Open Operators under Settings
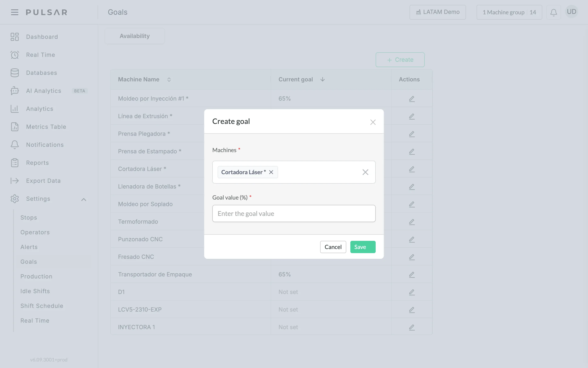 click(x=35, y=232)
